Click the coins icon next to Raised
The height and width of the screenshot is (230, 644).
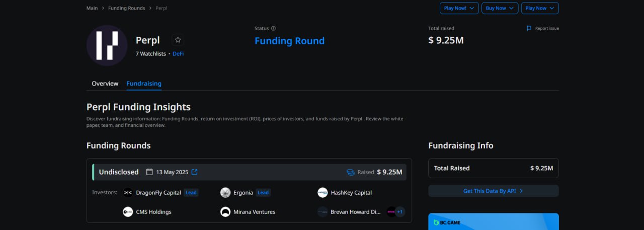[351, 172]
